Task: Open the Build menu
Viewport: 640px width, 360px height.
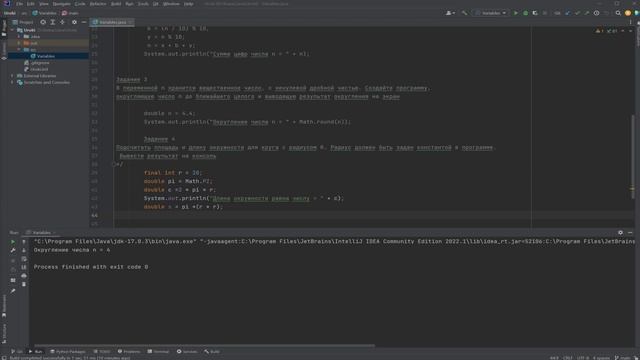Action: (116, 4)
